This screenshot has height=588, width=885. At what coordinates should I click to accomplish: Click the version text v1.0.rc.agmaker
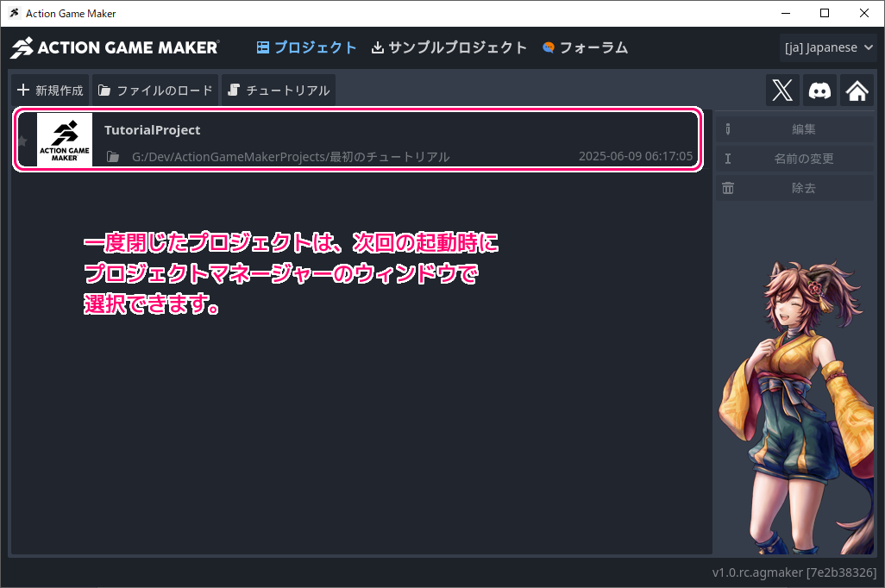[794, 573]
